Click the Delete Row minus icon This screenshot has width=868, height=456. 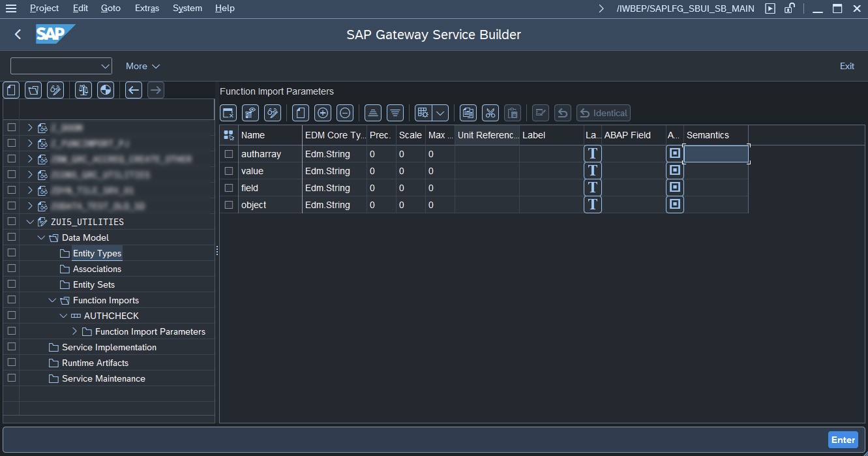345,113
